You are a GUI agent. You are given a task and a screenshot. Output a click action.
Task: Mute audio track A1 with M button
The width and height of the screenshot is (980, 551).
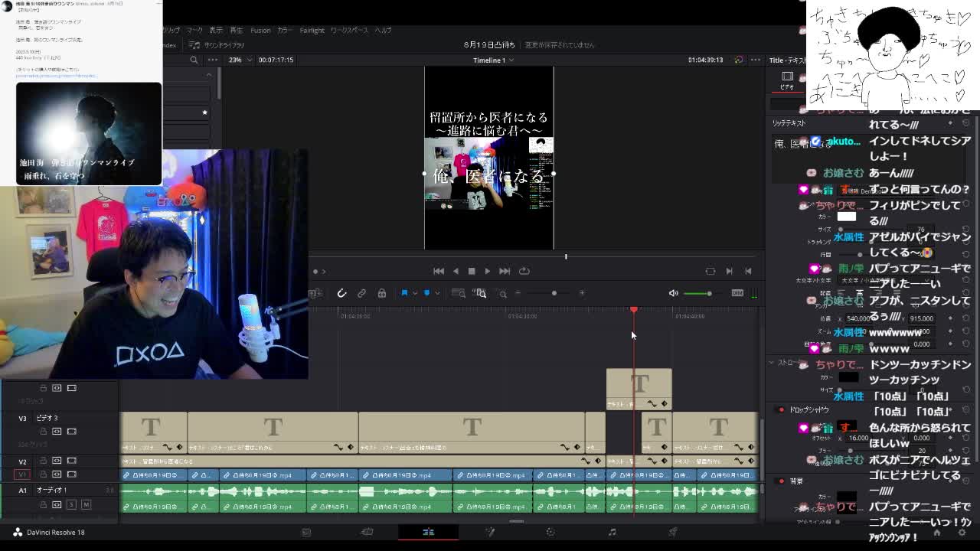point(86,504)
